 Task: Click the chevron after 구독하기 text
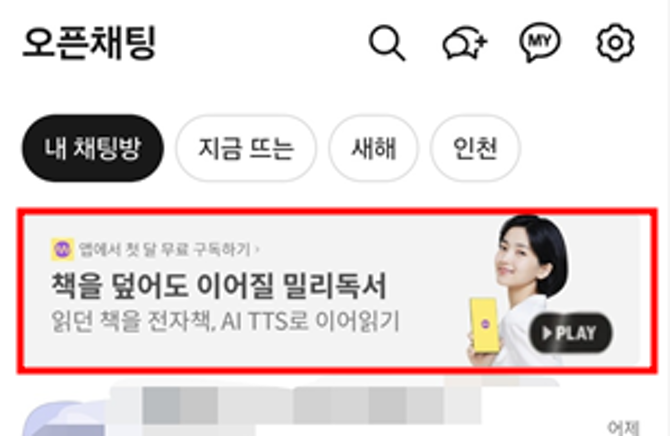coord(257,249)
